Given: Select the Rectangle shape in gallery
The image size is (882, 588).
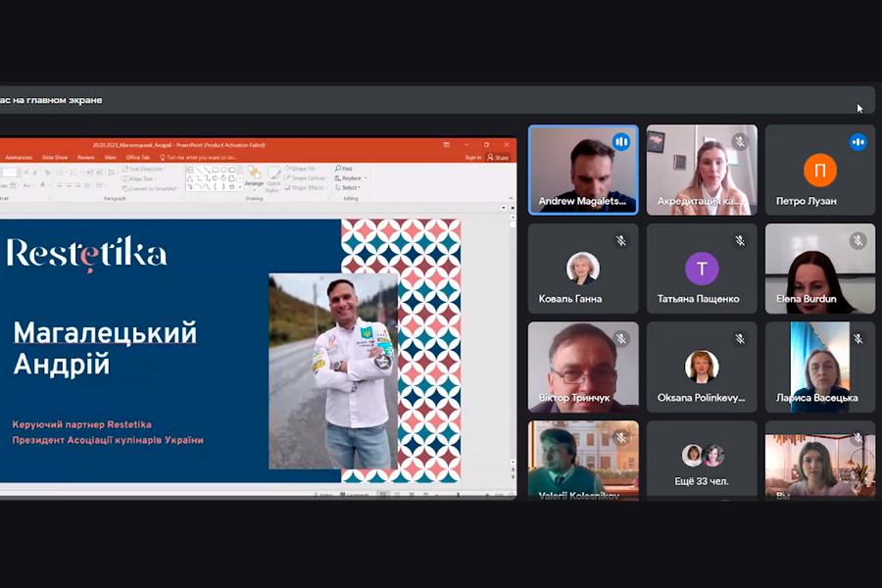Looking at the screenshot, I should (x=215, y=170).
